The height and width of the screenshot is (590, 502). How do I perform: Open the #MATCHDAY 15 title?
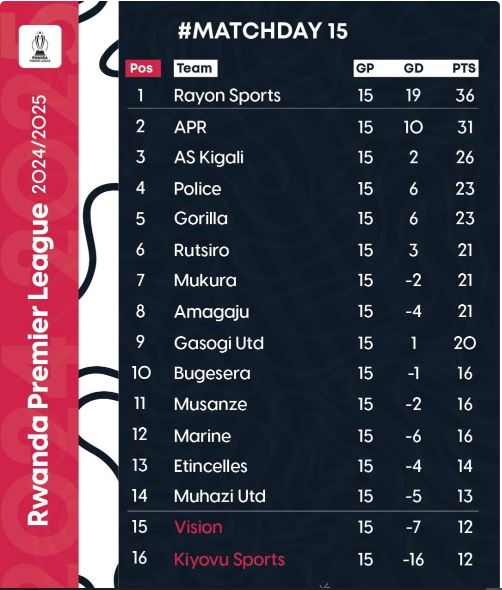263,30
